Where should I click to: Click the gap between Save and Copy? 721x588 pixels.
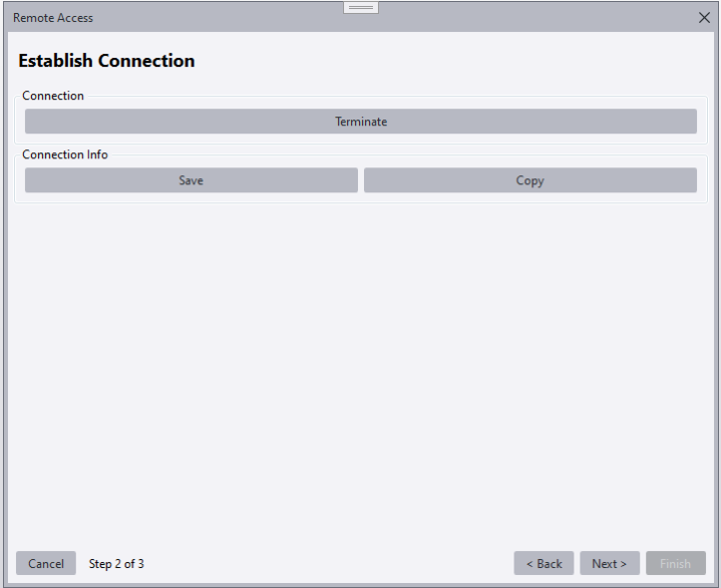coord(361,180)
